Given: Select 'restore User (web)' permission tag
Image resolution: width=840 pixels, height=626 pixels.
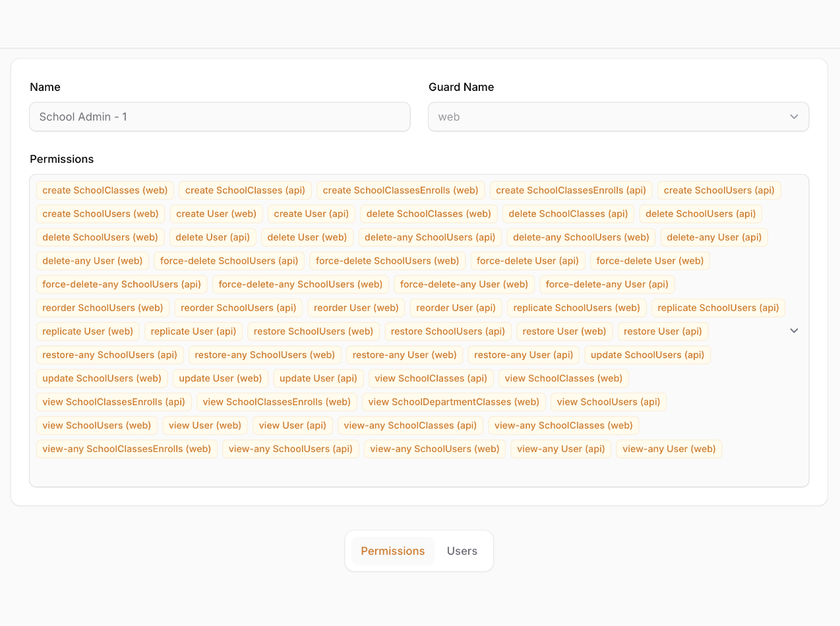Looking at the screenshot, I should (564, 331).
